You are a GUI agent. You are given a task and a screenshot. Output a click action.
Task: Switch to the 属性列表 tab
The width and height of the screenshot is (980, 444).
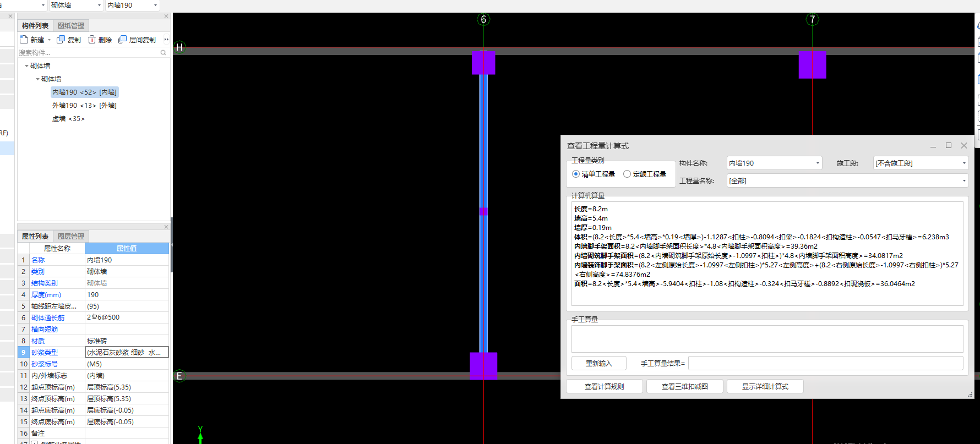pyautogui.click(x=35, y=237)
